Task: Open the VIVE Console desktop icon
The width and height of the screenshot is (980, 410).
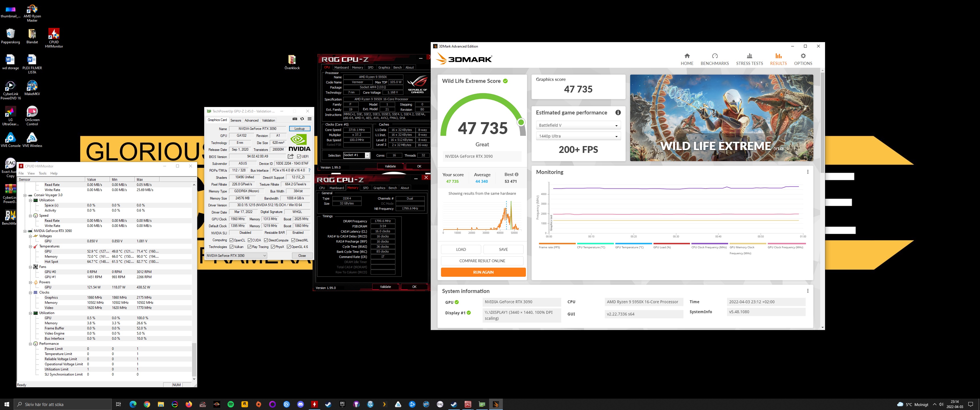Action: 10,140
